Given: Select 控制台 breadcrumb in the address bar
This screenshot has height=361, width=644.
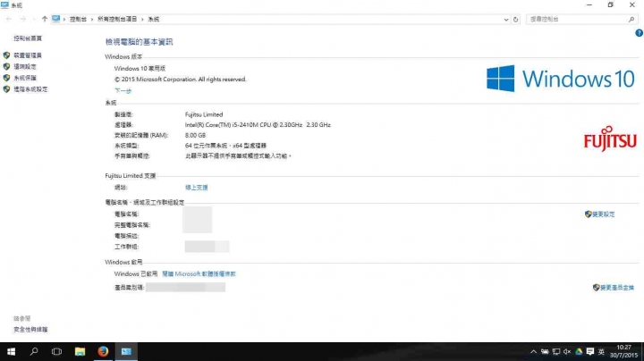Looking at the screenshot, I should (78, 20).
